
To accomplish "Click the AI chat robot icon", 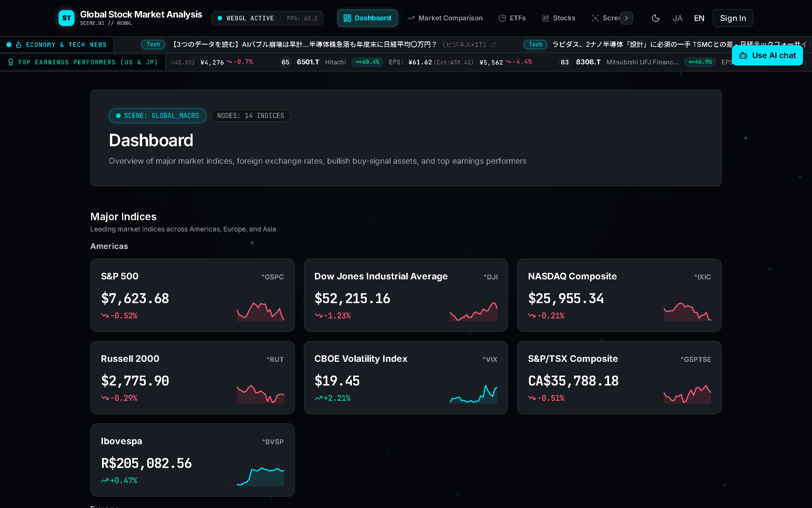I will click(743, 55).
